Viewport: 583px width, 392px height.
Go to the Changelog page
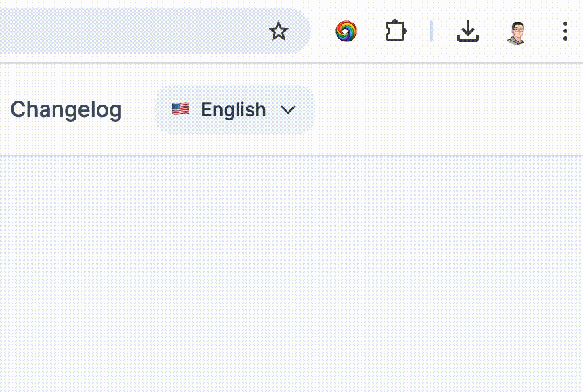tap(66, 109)
